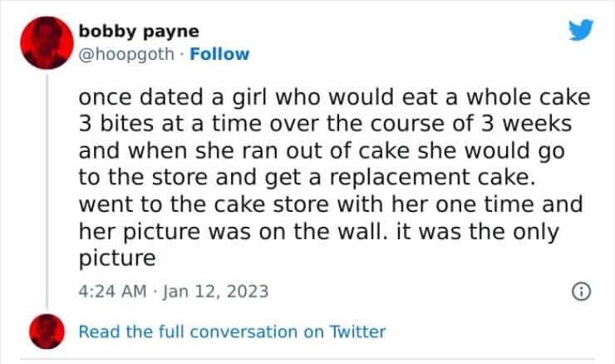The width and height of the screenshot is (615, 364).
Task: Click the word 'Twitter' in the conversation link
Action: coord(357,332)
